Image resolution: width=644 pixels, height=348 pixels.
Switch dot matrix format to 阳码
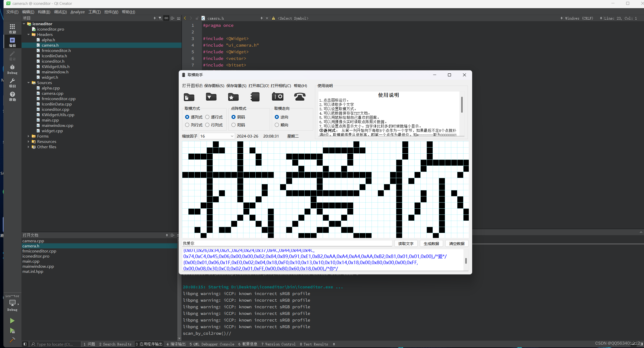coord(234,125)
